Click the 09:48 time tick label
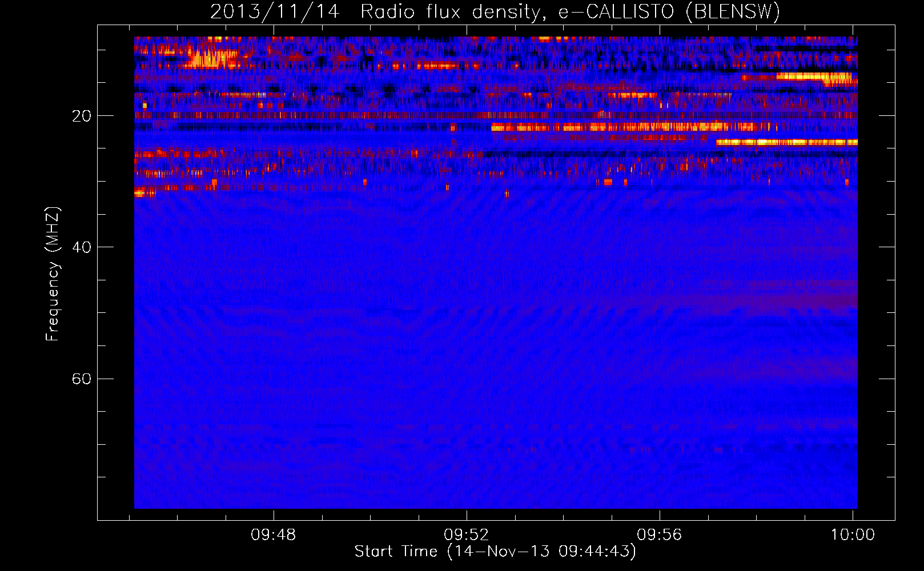Viewport: 924px width, 571px height. point(274,535)
